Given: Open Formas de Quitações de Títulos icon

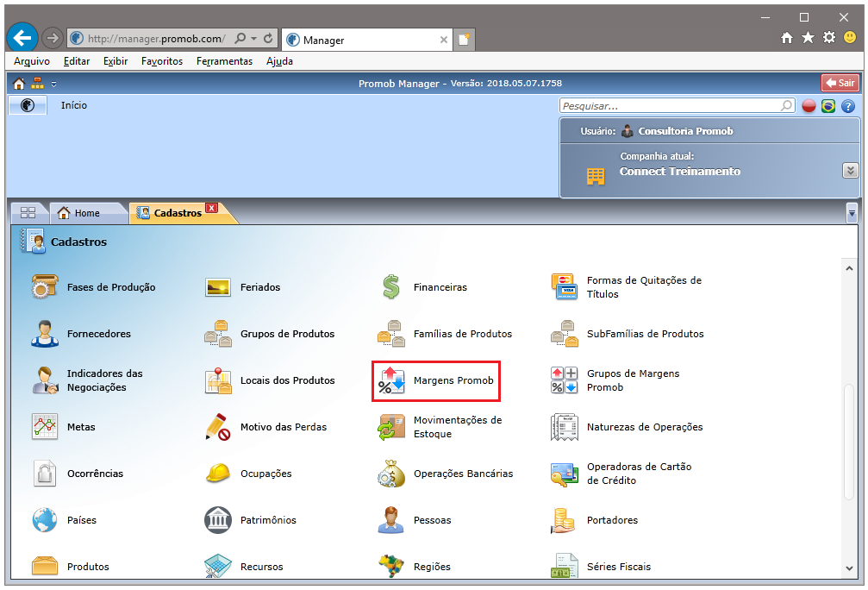Looking at the screenshot, I should pyautogui.click(x=565, y=287).
